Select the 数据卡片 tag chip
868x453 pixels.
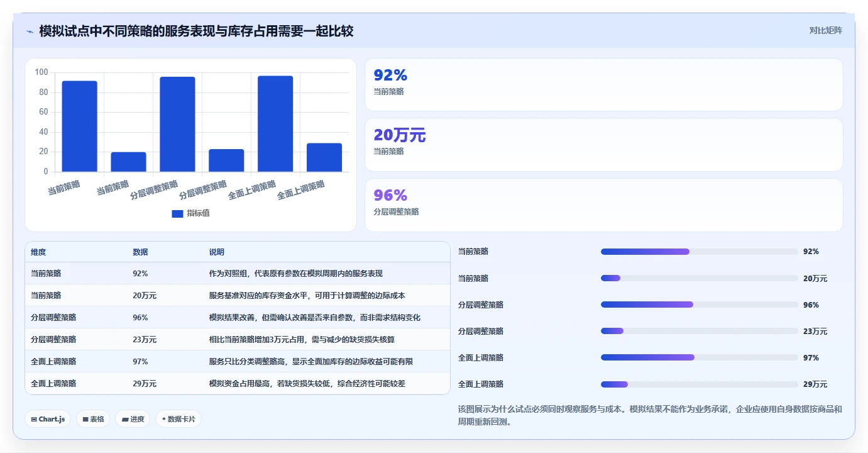click(x=179, y=419)
